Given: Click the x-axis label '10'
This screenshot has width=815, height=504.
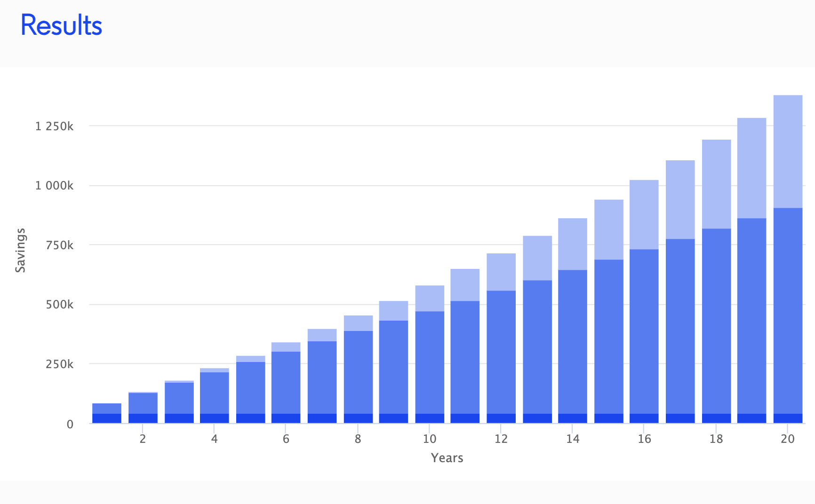Looking at the screenshot, I should pyautogui.click(x=430, y=439).
